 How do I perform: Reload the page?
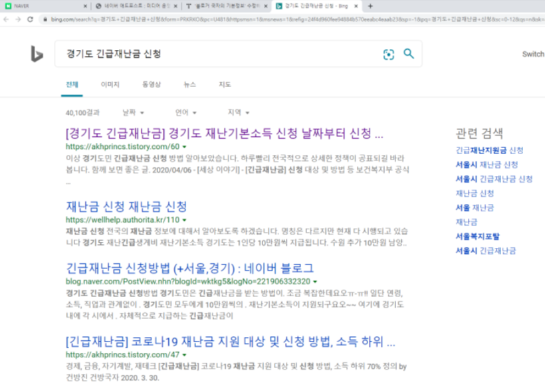pos(30,19)
